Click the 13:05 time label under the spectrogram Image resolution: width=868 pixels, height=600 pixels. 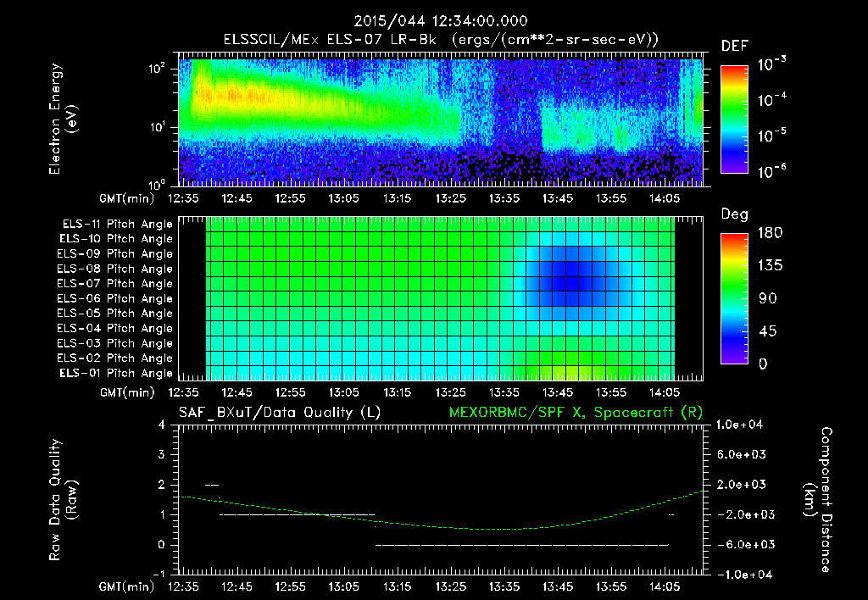(x=344, y=198)
